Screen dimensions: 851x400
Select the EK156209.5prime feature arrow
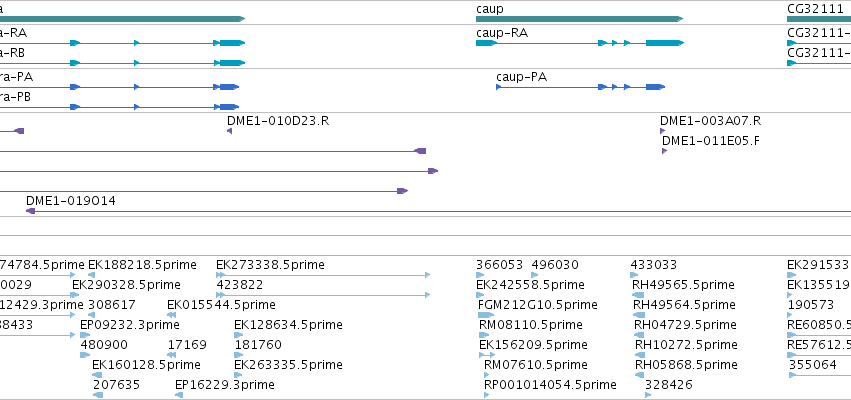(x=487, y=354)
